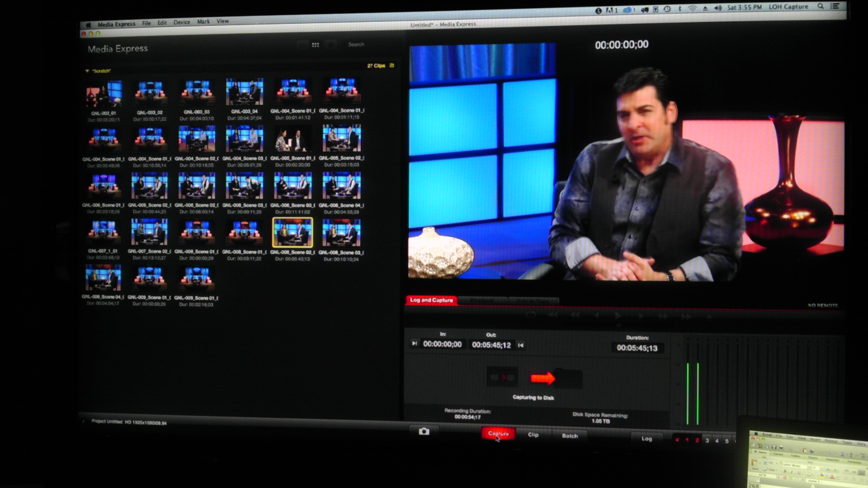The width and height of the screenshot is (868, 488).
Task: Click the Wi-Fi status icon
Action: point(692,9)
